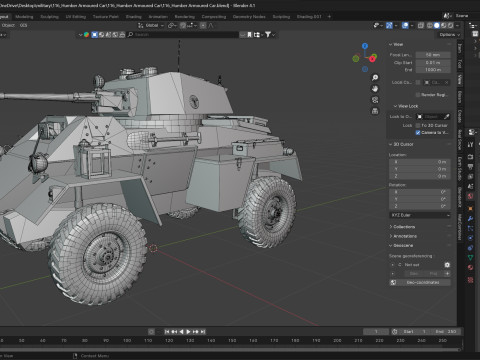The width and height of the screenshot is (480, 360).
Task: Click 3D cursor Rotation Z field
Action: point(420,206)
